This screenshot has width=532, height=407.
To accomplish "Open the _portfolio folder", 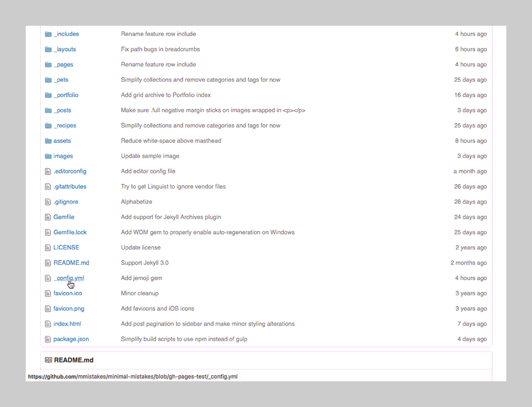I will 66,95.
